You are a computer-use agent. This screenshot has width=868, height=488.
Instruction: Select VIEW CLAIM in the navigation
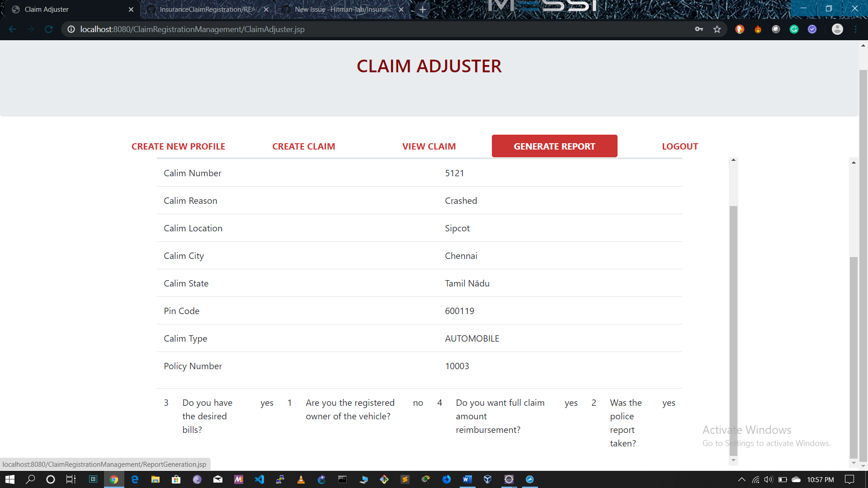click(429, 146)
